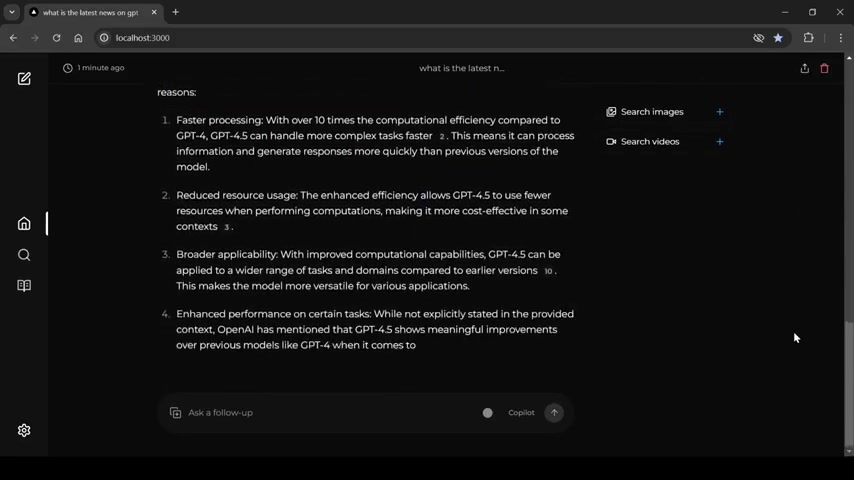854x480 pixels.
Task: Open citation 10 after 'earlier versions'
Action: pyautogui.click(x=548, y=271)
